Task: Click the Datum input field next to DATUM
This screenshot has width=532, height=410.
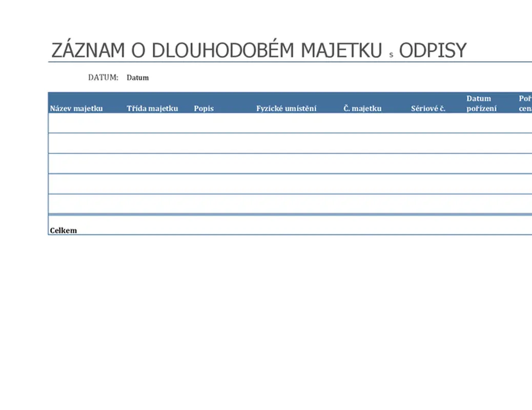Action: click(137, 77)
